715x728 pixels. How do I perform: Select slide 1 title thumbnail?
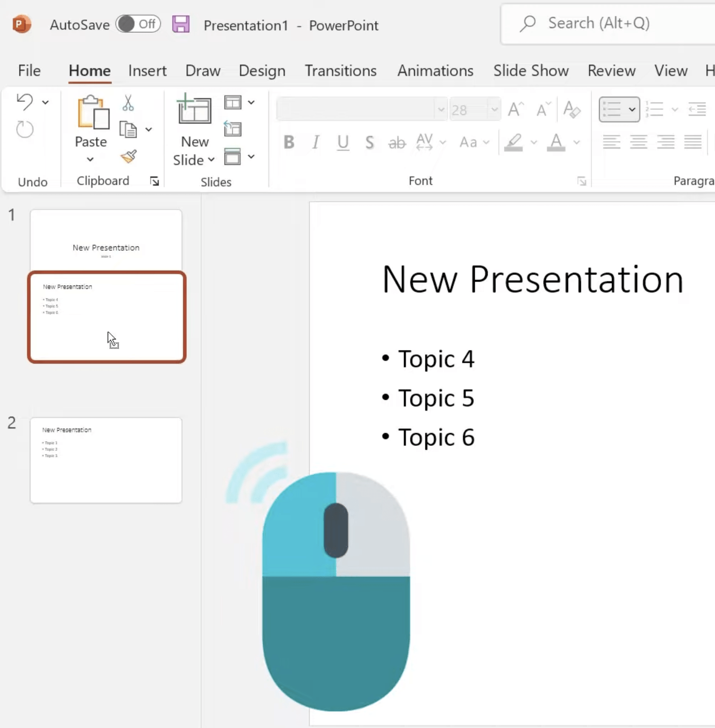click(x=106, y=240)
